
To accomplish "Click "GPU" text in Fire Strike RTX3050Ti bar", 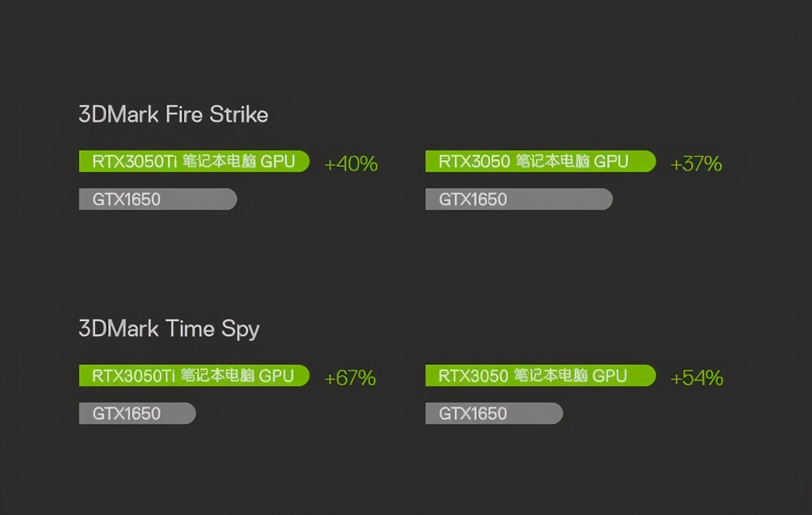I will tap(278, 162).
